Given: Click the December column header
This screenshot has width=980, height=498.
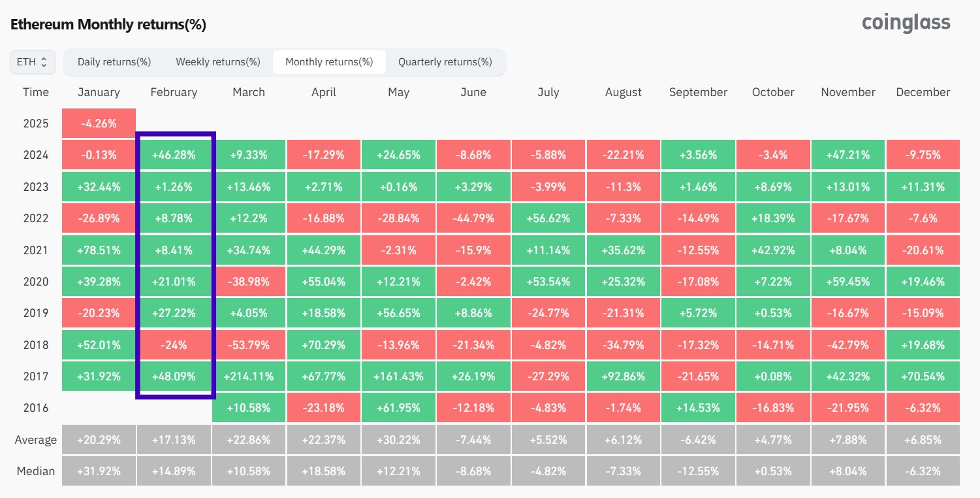Looking at the screenshot, I should (923, 92).
